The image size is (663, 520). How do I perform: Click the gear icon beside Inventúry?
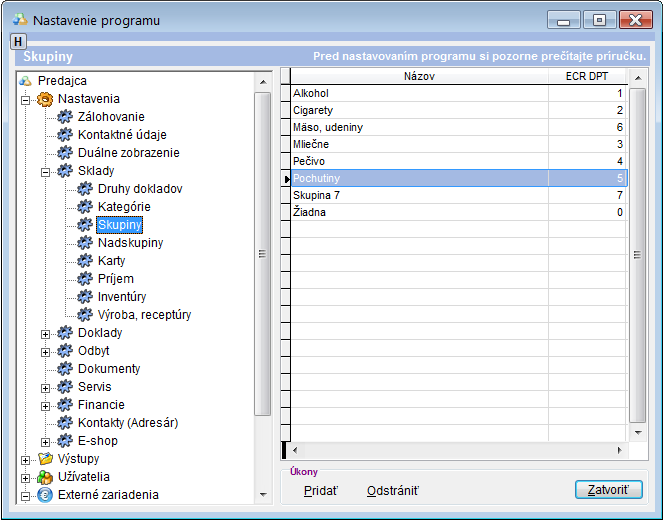(85, 297)
